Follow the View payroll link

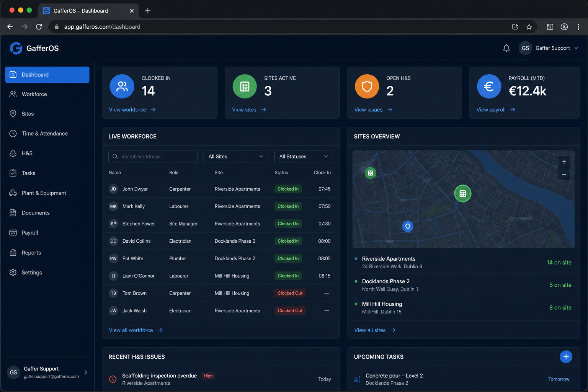point(496,110)
